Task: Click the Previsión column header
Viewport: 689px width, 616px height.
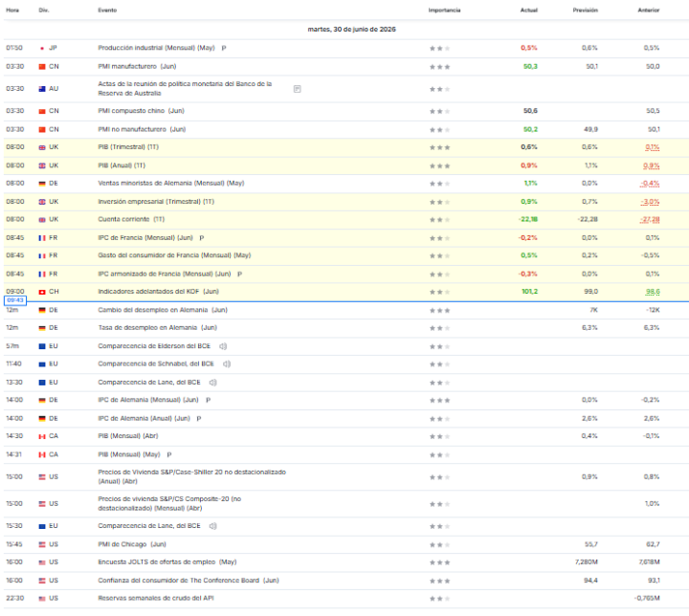Action: pyautogui.click(x=585, y=11)
